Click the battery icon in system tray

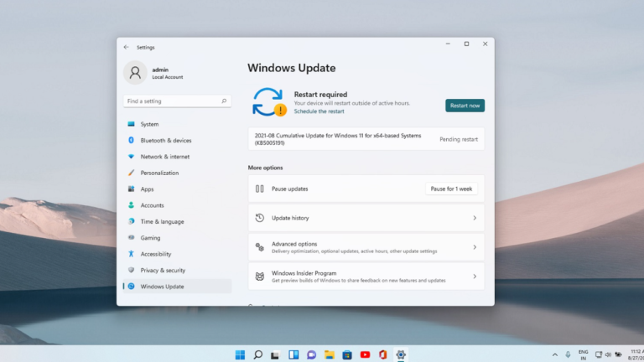618,354
